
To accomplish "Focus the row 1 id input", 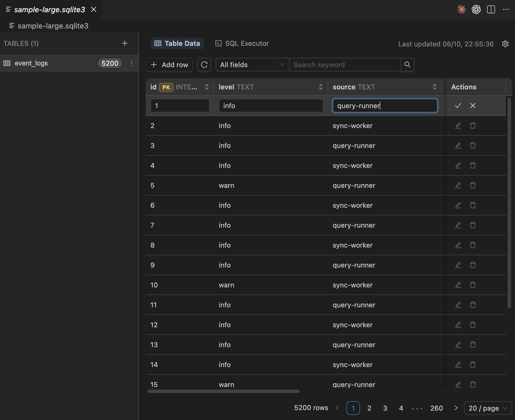I will click(x=180, y=106).
